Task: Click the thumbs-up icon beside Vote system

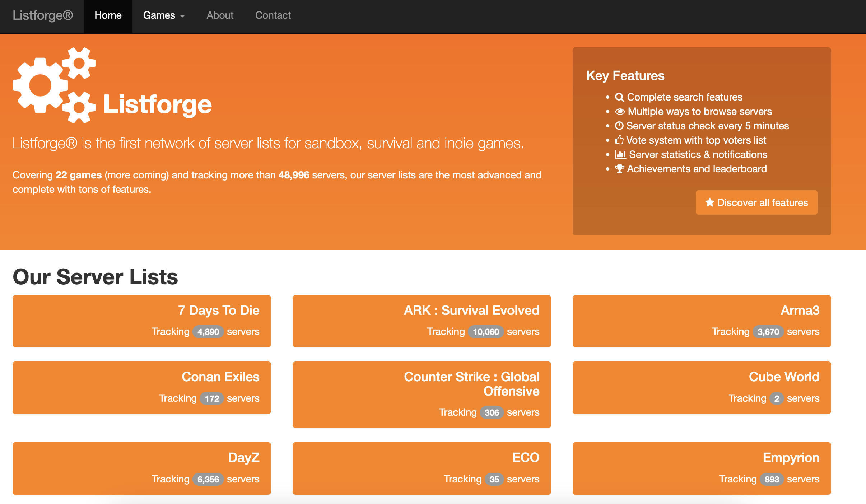Action: pyautogui.click(x=619, y=140)
